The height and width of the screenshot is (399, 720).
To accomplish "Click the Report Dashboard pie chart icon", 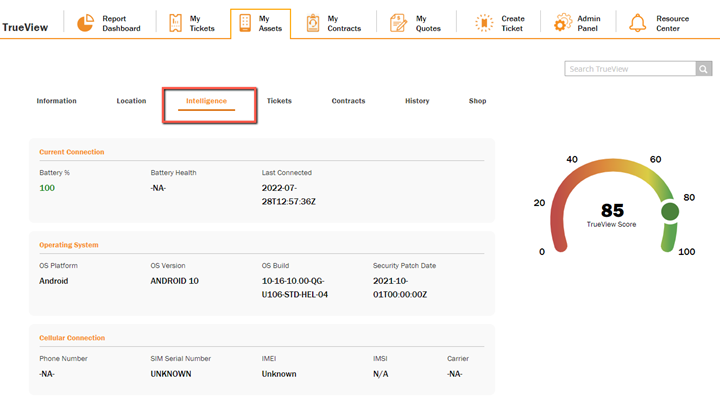I will point(85,23).
